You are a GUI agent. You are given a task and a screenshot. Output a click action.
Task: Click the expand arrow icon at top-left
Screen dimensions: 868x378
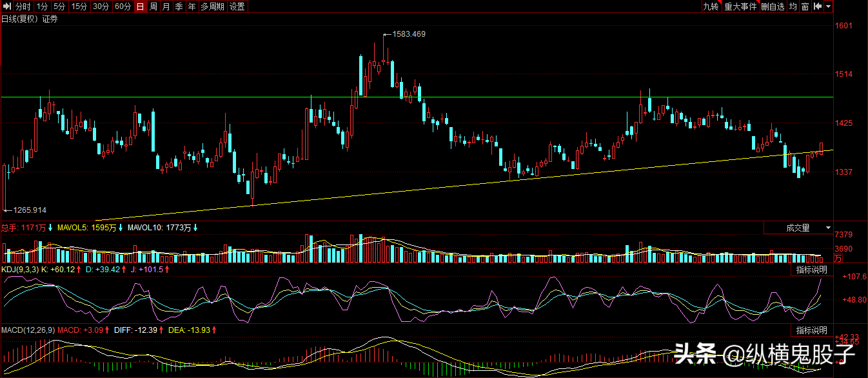coord(6,6)
